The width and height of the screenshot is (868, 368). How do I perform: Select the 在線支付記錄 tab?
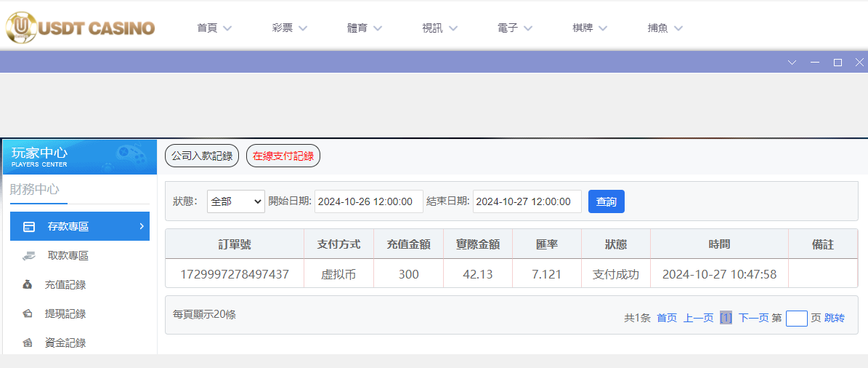(x=283, y=156)
